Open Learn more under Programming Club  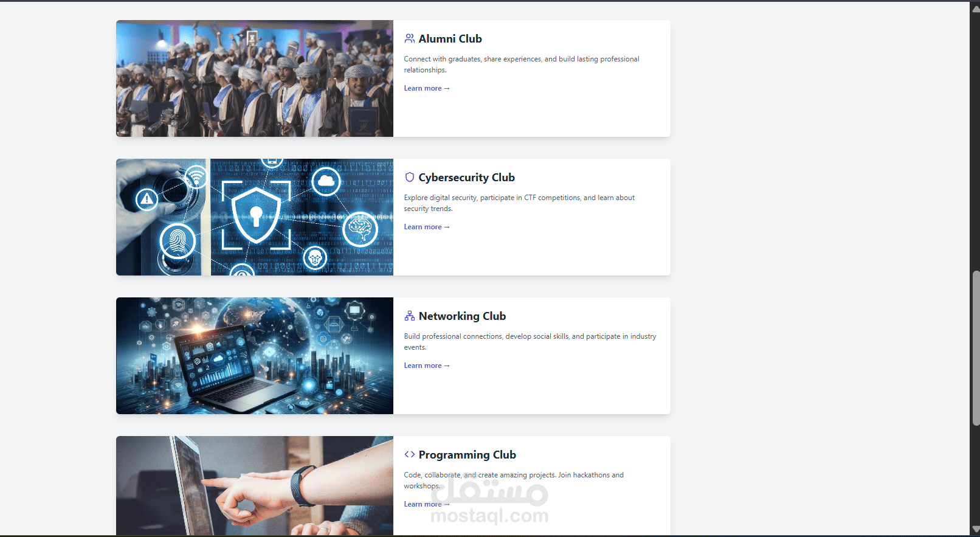pyautogui.click(x=427, y=504)
